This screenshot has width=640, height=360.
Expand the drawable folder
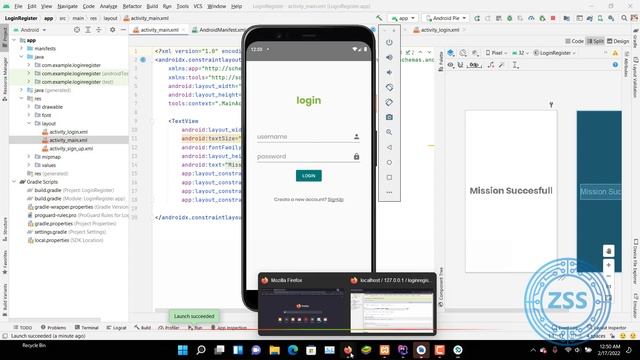pyautogui.click(x=29, y=107)
